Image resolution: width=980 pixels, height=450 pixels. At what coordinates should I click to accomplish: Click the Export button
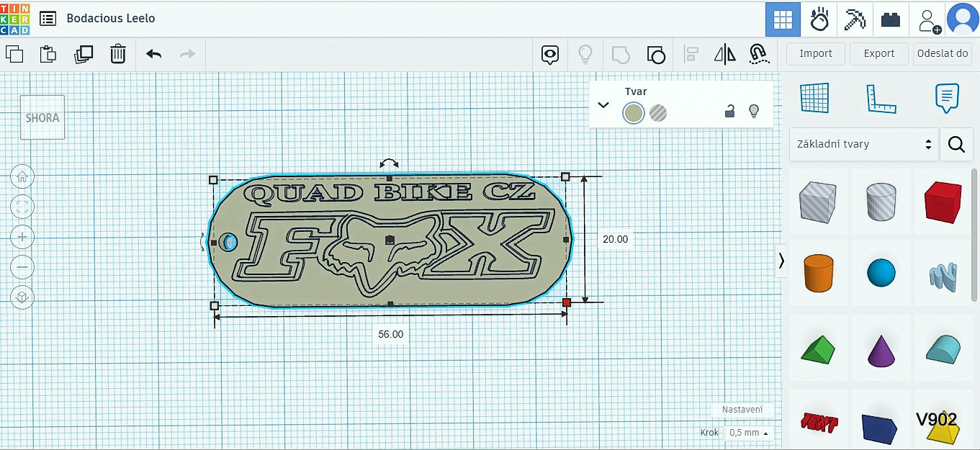pos(879,53)
